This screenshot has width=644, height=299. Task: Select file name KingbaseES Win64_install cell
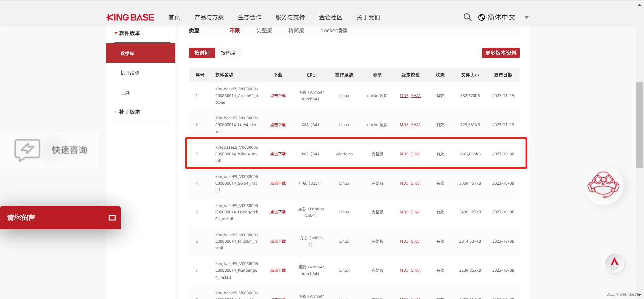[x=237, y=154]
